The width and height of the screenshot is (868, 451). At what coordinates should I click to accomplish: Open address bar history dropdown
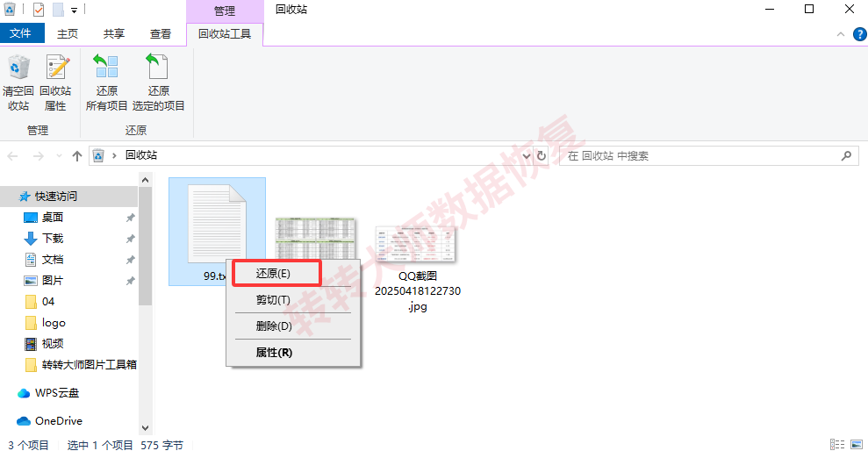coord(527,156)
